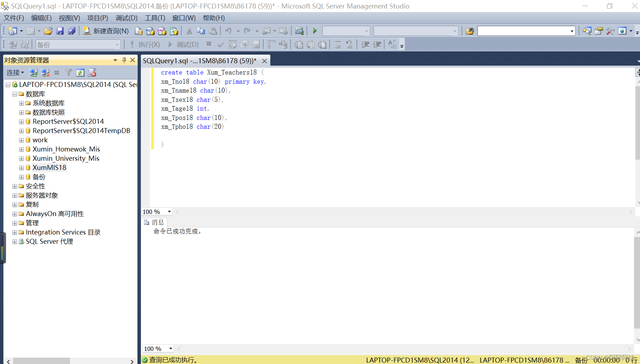Click the Paste icon in toolbar
The image size is (640, 364).
(213, 31)
